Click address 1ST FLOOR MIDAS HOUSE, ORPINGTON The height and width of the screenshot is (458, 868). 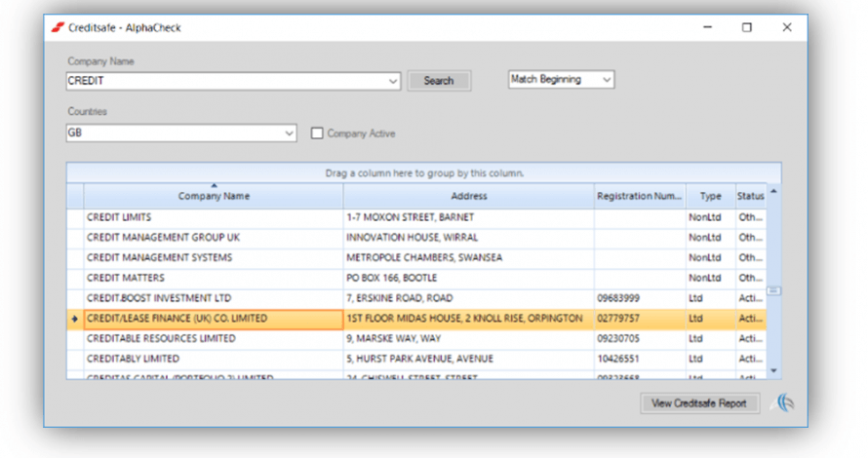pyautogui.click(x=464, y=319)
